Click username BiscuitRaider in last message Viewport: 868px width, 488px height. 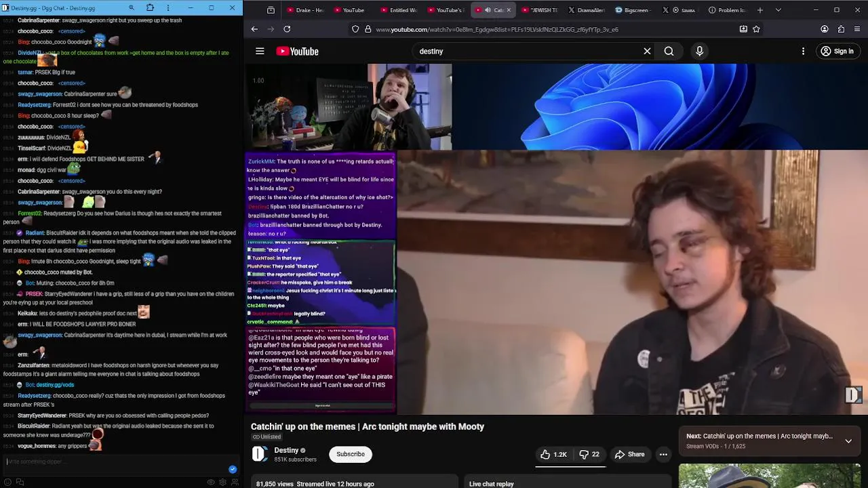coord(33,426)
